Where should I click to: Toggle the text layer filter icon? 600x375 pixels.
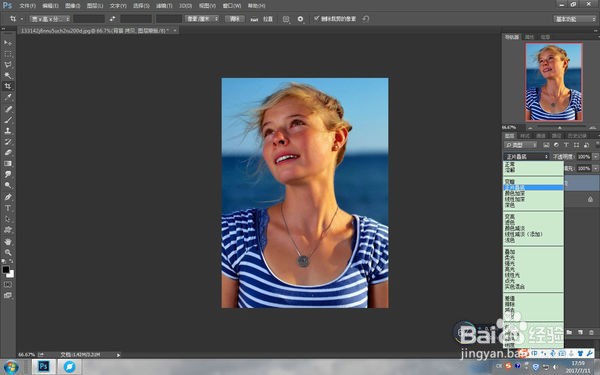click(566, 145)
